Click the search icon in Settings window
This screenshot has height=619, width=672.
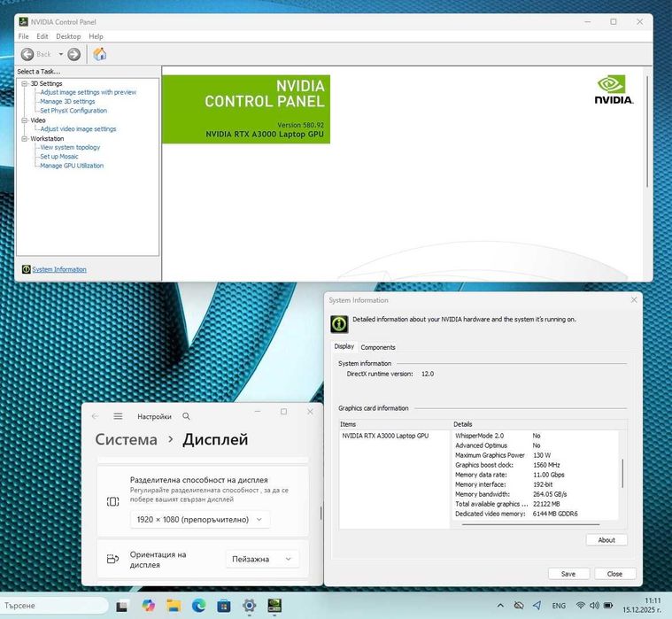tap(186, 416)
